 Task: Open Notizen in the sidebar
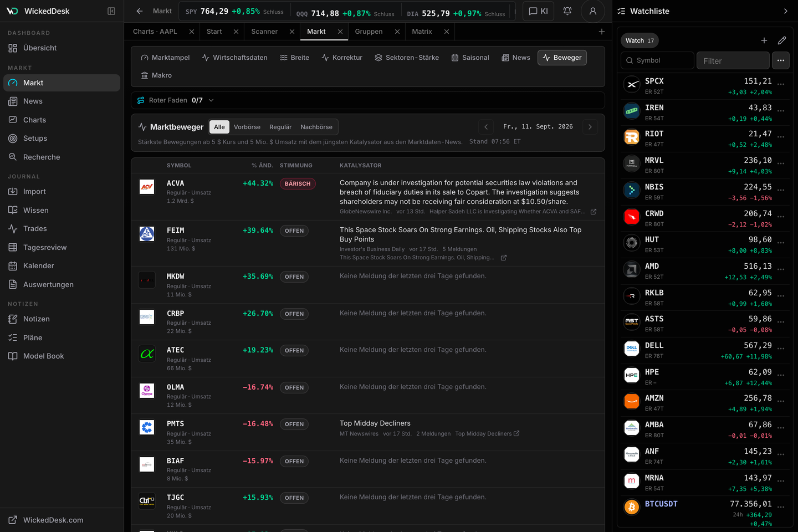click(62, 319)
